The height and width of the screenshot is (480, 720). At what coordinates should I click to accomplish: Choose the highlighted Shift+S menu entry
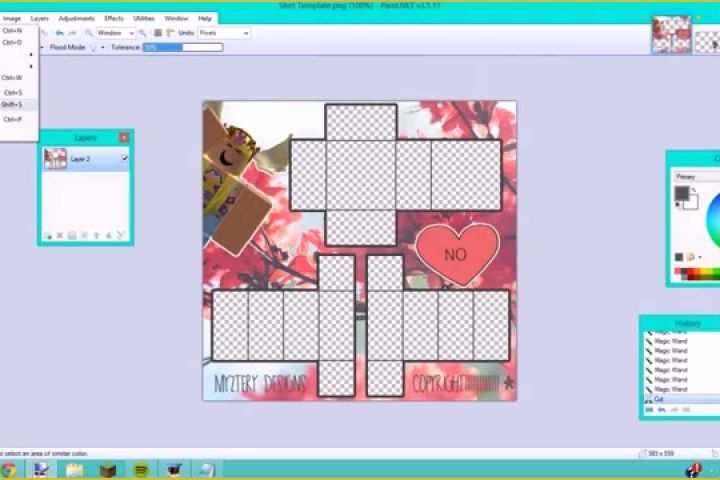(18, 105)
